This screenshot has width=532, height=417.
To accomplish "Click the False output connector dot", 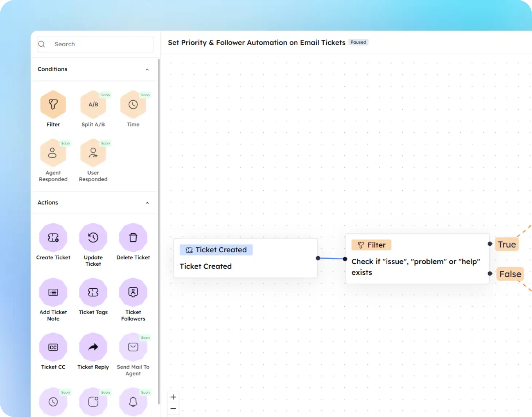I will [490, 273].
